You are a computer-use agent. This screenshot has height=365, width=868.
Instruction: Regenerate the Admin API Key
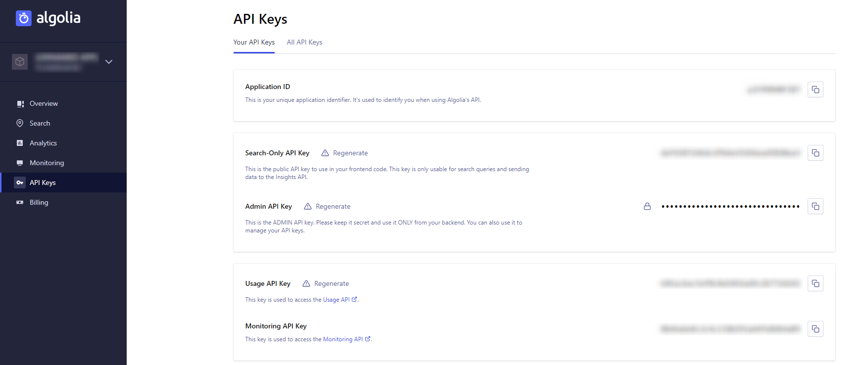[x=333, y=207]
